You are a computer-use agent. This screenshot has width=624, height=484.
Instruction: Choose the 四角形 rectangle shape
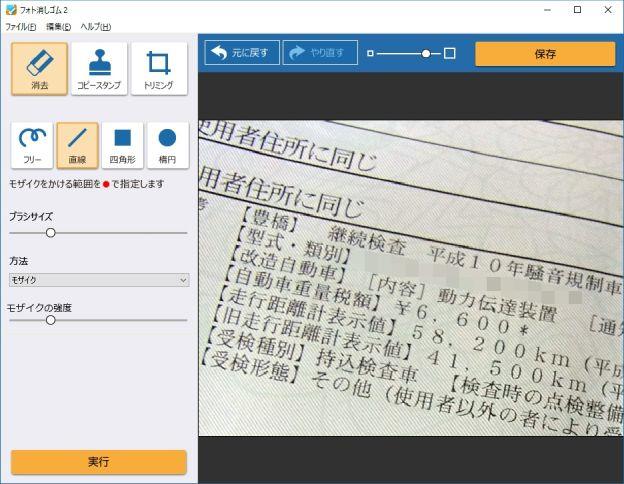(x=123, y=145)
